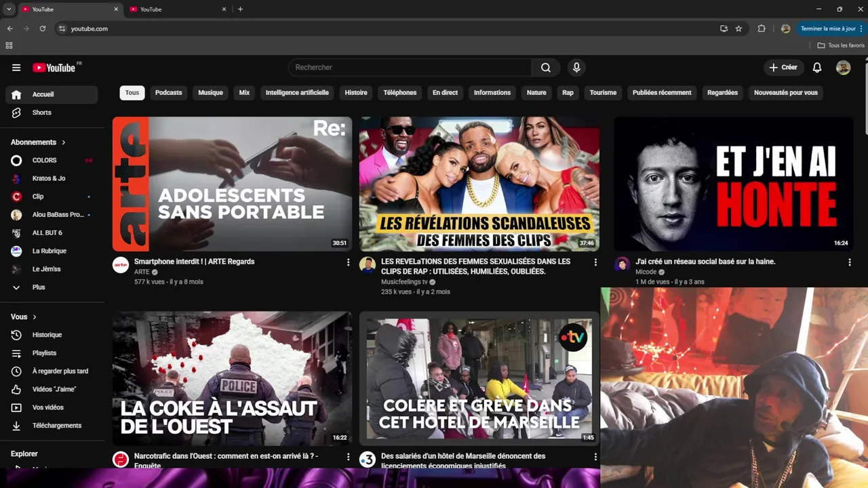The width and height of the screenshot is (868, 488).
Task: Select the Tous filter chip
Action: point(132,93)
